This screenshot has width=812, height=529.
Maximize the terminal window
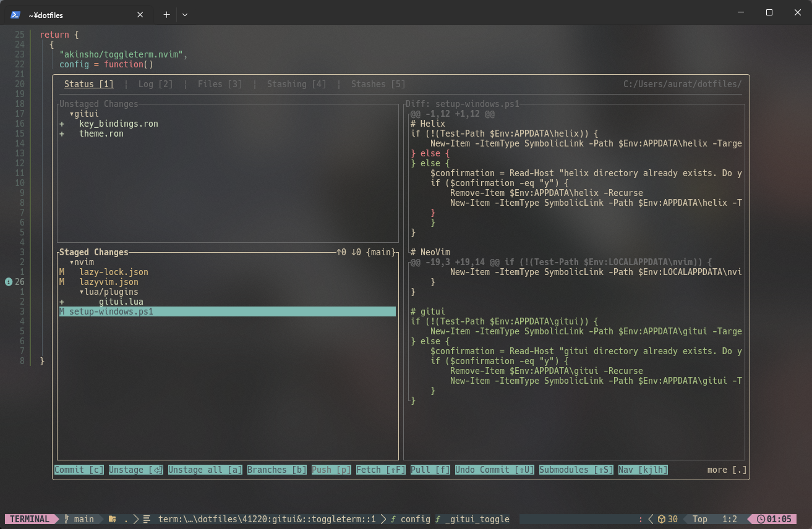pos(769,12)
